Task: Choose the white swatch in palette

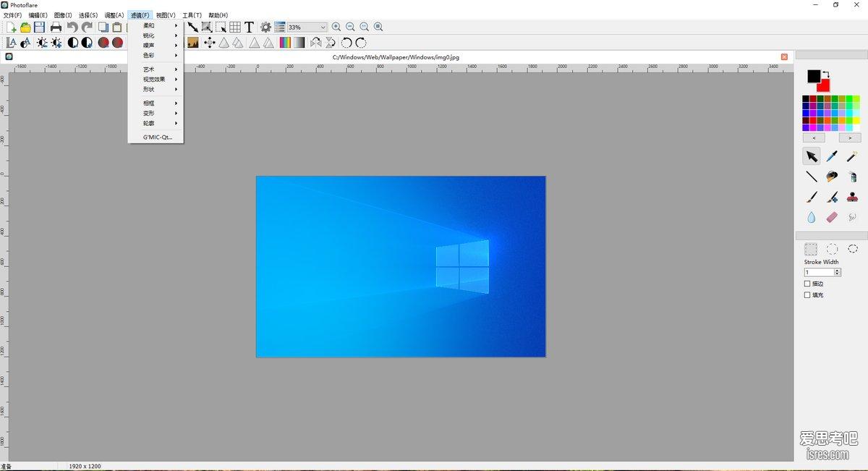Action: click(856, 127)
